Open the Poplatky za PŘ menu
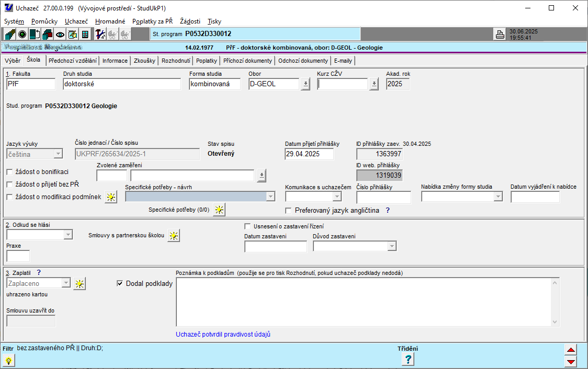 pyautogui.click(x=152, y=21)
